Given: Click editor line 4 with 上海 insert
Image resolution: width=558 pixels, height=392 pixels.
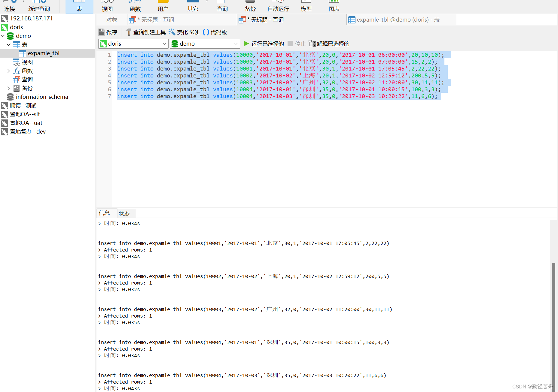Looking at the screenshot, I should coord(279,76).
